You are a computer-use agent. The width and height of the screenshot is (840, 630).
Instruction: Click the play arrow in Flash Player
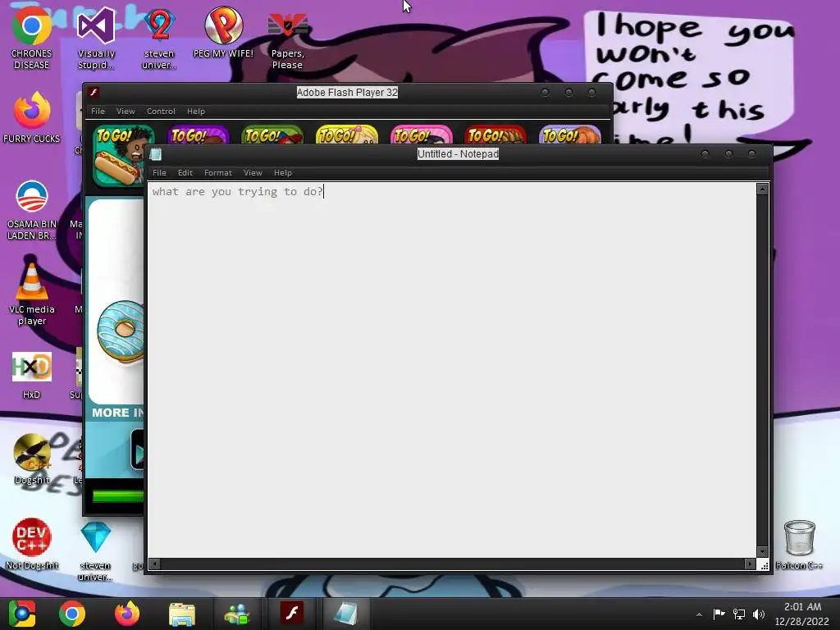coord(138,450)
